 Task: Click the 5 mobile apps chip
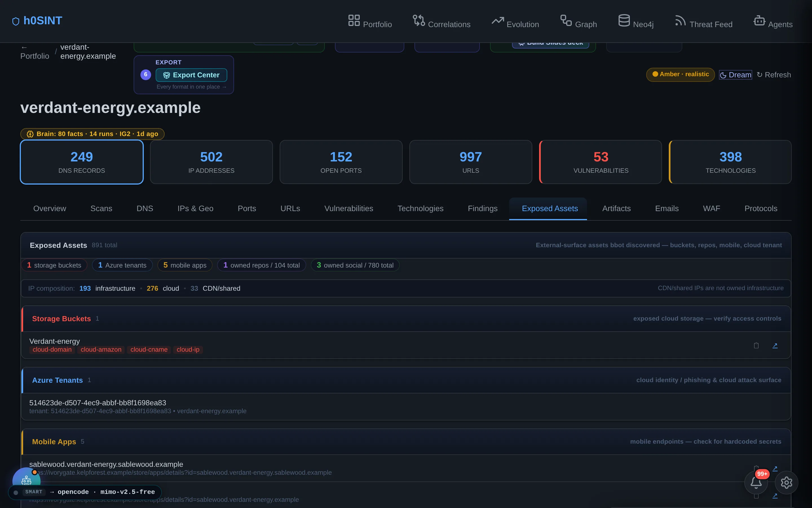coord(185,265)
